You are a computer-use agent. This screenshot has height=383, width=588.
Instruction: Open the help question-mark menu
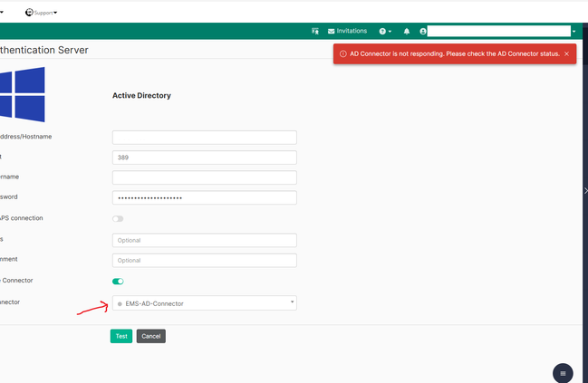[x=385, y=32]
